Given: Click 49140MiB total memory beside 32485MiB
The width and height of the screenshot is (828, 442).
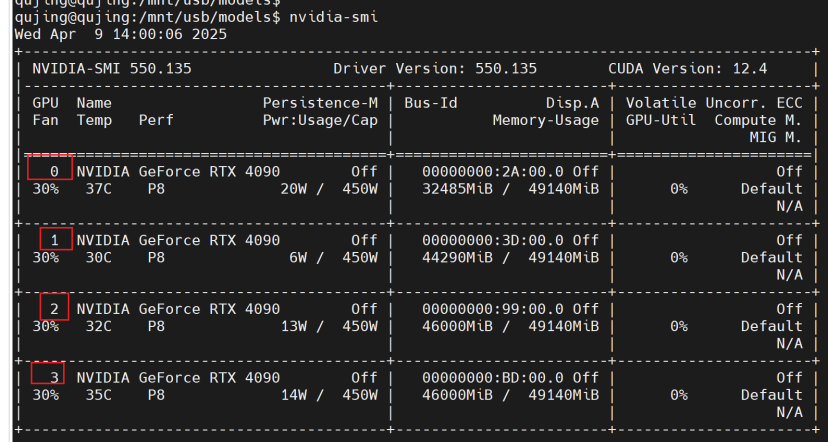Looking at the screenshot, I should [x=564, y=189].
